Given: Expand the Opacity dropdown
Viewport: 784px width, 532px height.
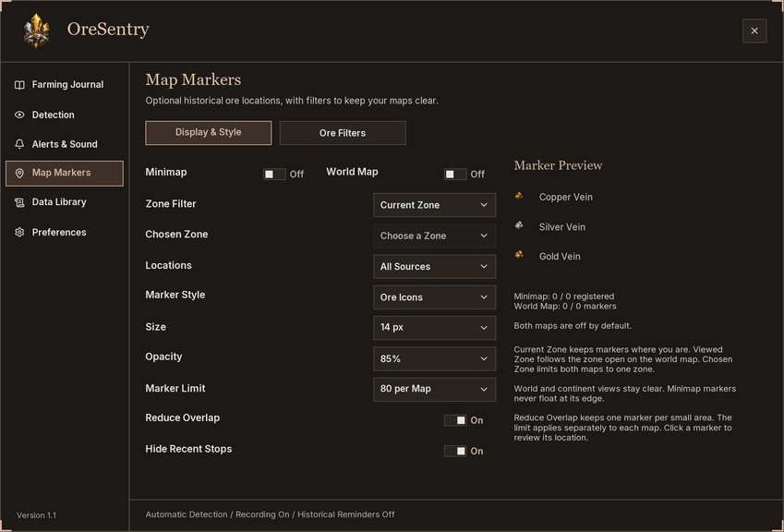Looking at the screenshot, I should [x=435, y=358].
